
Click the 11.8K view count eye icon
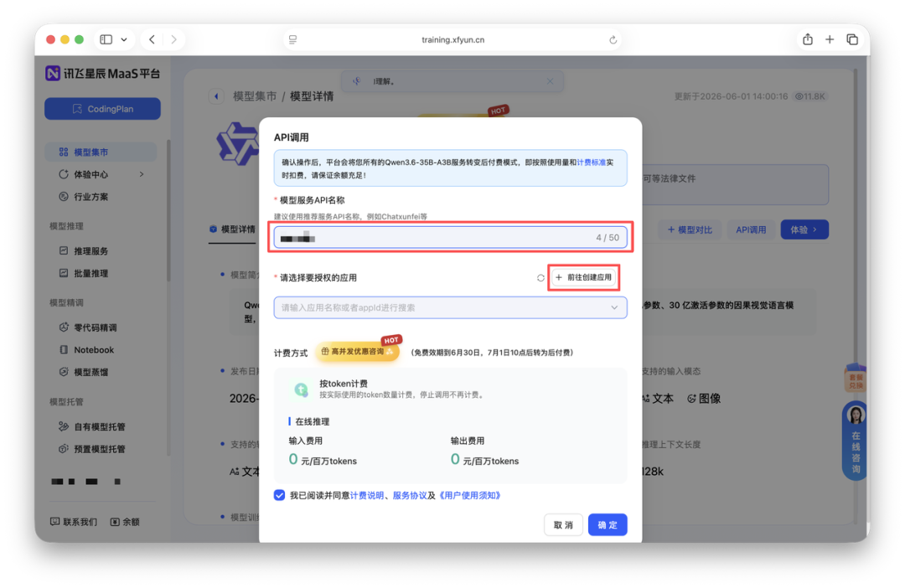click(x=799, y=96)
